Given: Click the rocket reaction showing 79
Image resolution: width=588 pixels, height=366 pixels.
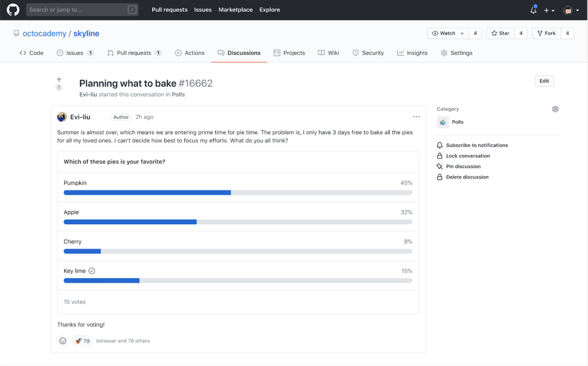Looking at the screenshot, I should (82, 340).
